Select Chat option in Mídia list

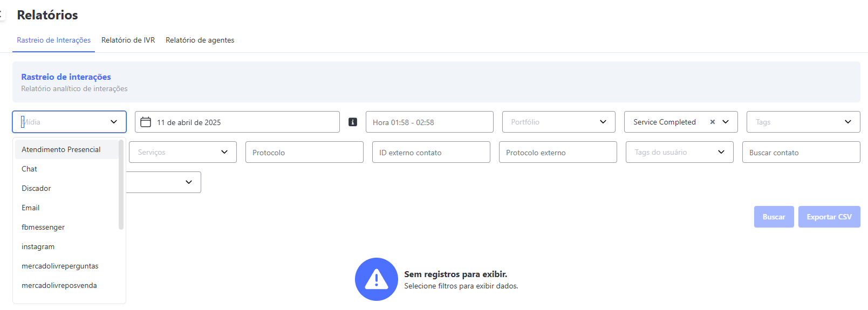[x=30, y=169]
